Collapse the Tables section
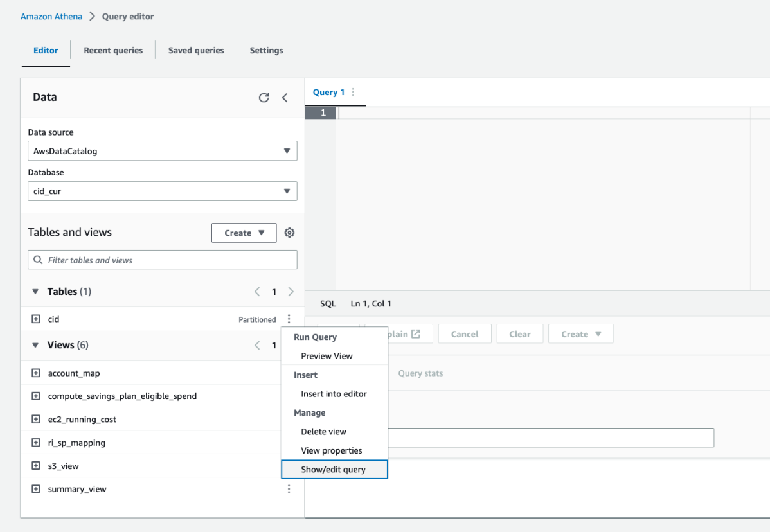Viewport: 770px width, 532px height. (35, 291)
